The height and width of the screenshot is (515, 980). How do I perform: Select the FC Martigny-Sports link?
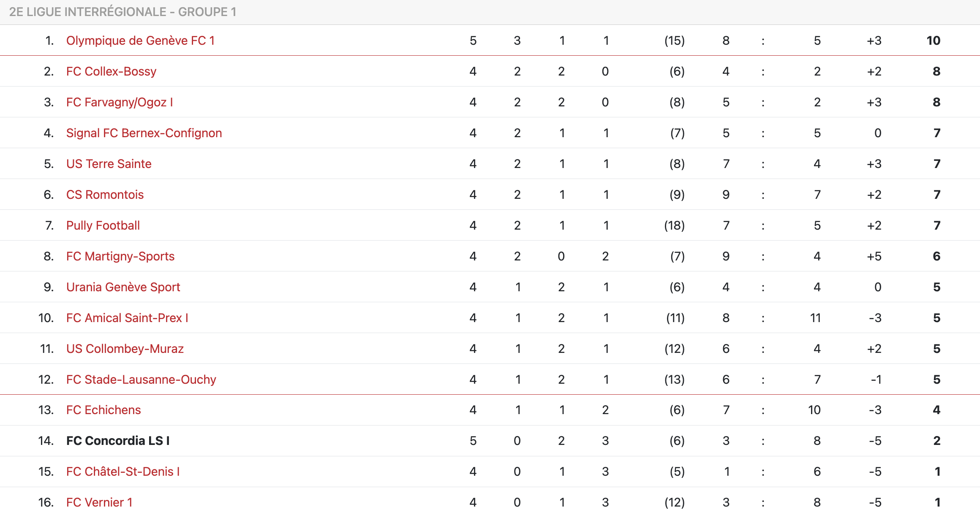pos(120,256)
